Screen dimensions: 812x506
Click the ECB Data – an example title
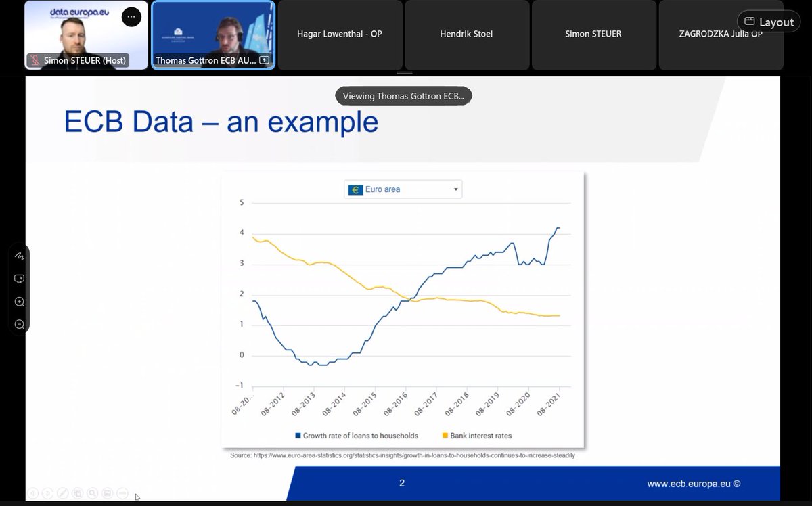(x=221, y=121)
